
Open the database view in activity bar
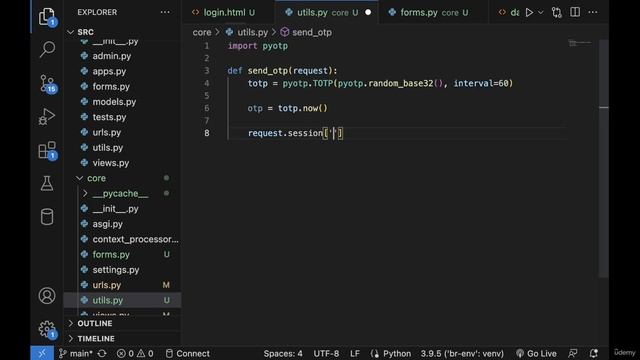[x=47, y=217]
